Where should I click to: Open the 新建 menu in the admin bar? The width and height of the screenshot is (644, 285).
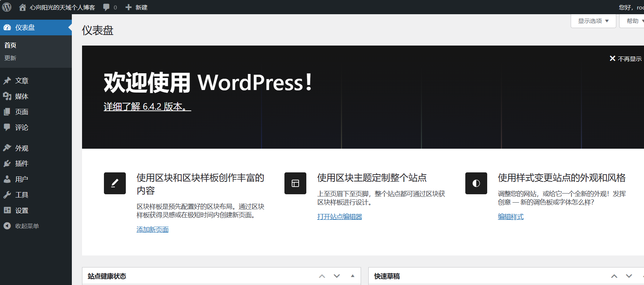(141, 7)
